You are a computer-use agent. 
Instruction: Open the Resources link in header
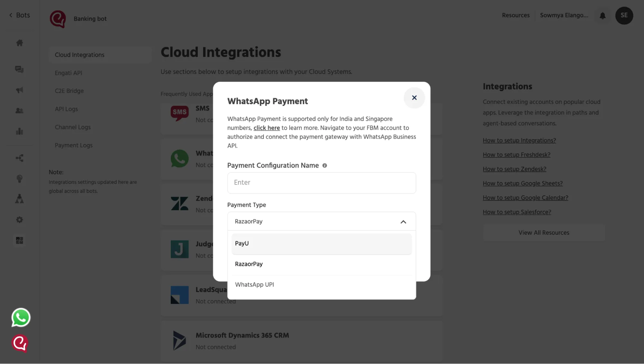515,15
